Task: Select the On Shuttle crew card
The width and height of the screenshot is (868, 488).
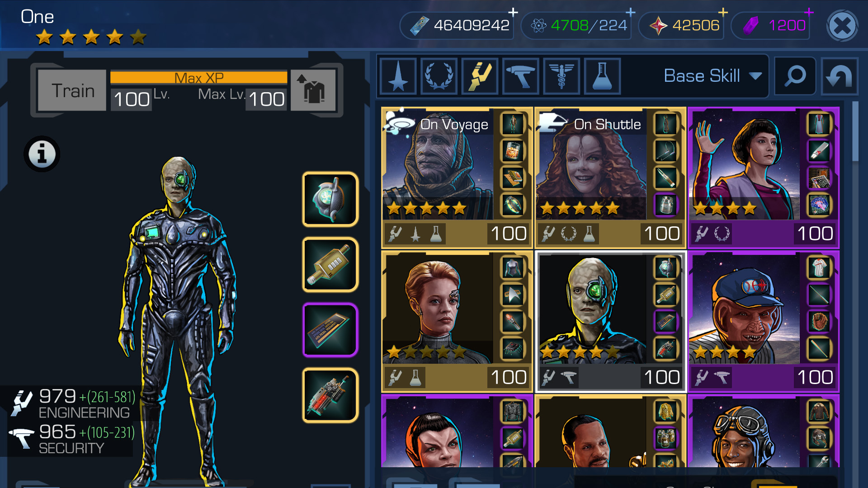Action: pos(610,178)
